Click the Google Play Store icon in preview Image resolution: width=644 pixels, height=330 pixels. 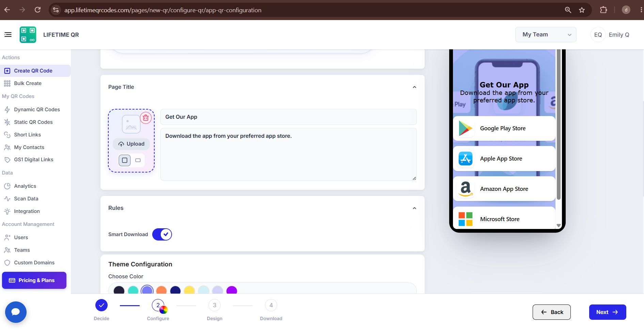tap(466, 129)
